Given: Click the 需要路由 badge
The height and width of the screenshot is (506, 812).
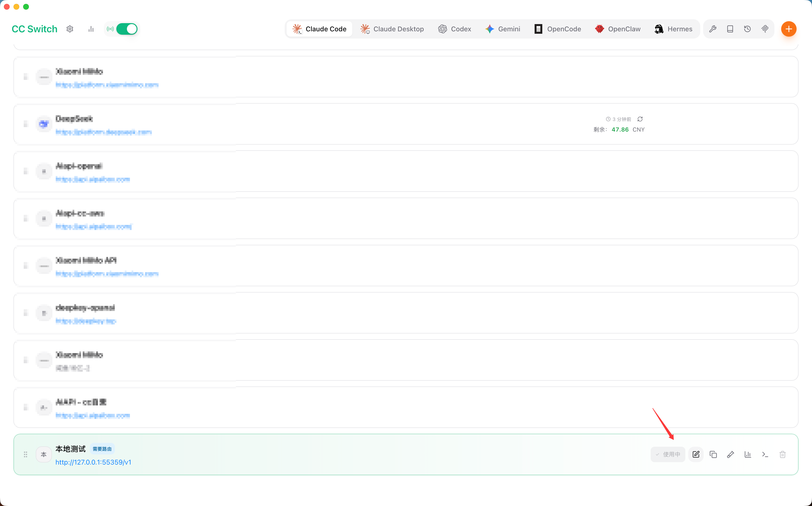Looking at the screenshot, I should coord(102,449).
